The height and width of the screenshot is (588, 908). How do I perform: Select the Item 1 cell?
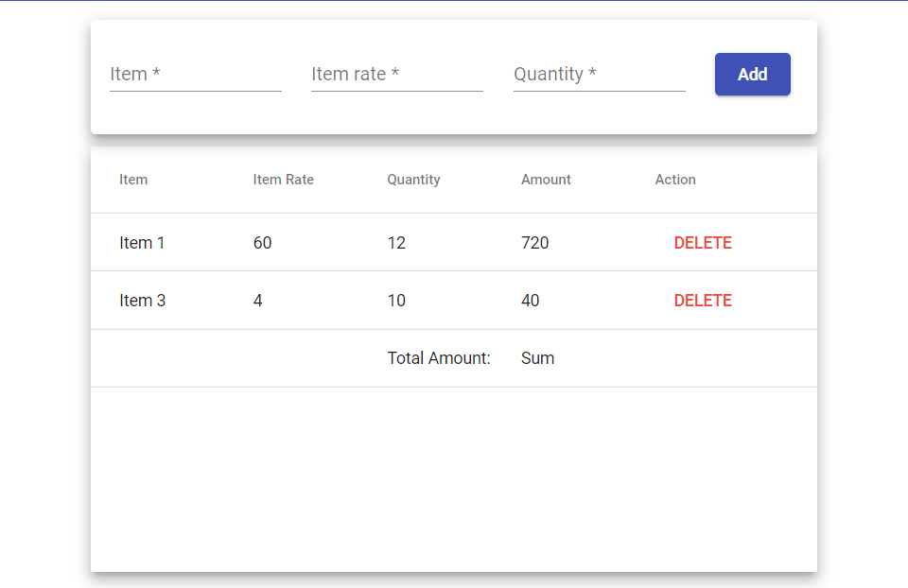142,242
